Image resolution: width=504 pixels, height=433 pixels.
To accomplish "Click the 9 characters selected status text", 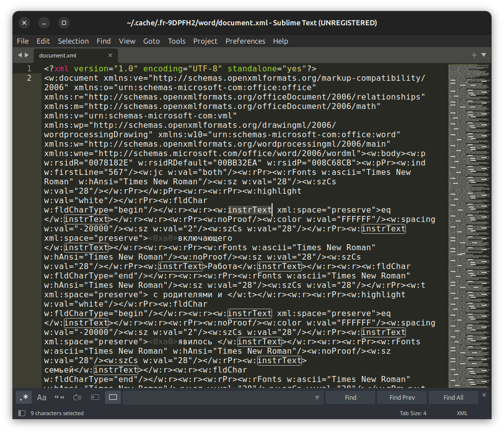I will [x=57, y=413].
